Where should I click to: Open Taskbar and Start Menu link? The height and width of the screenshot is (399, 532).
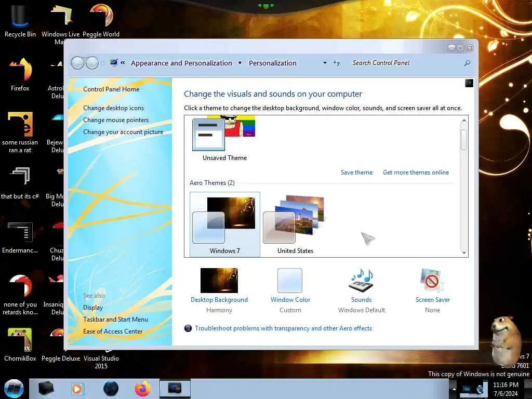point(115,320)
